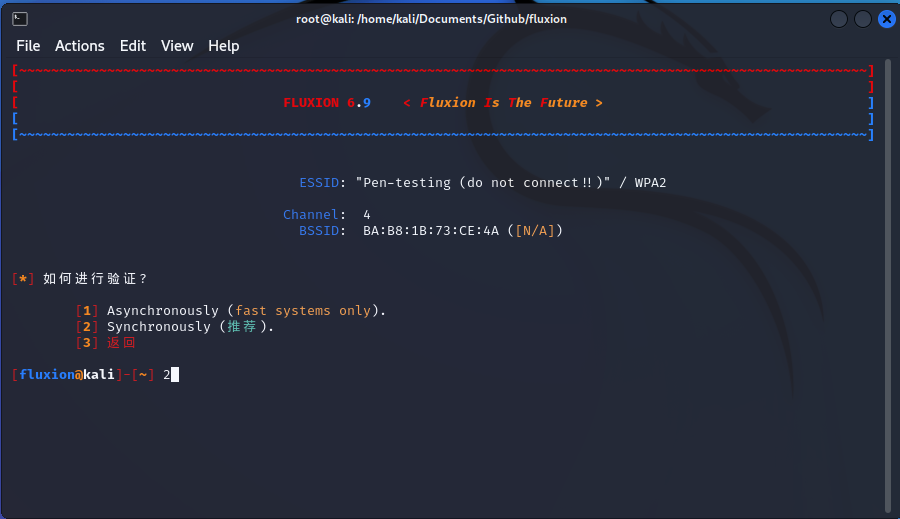Click the minimize button in the title bar
This screenshot has height=519, width=900.
tap(839, 19)
